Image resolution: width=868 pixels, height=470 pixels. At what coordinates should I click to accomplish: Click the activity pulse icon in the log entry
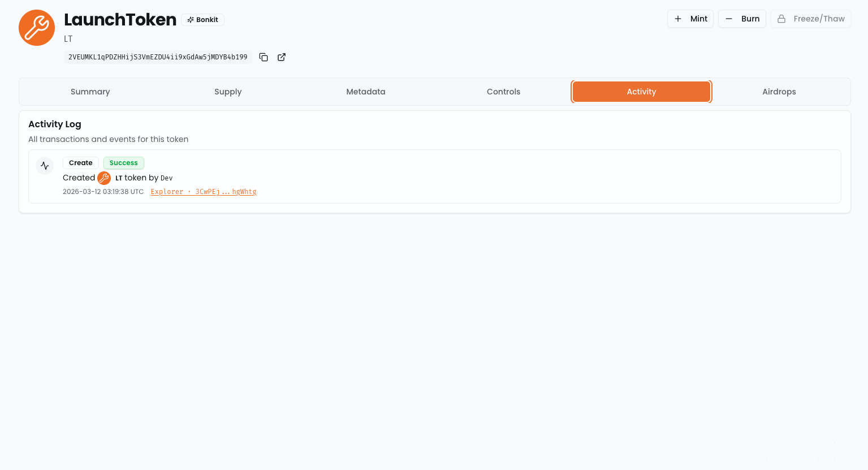tap(45, 166)
